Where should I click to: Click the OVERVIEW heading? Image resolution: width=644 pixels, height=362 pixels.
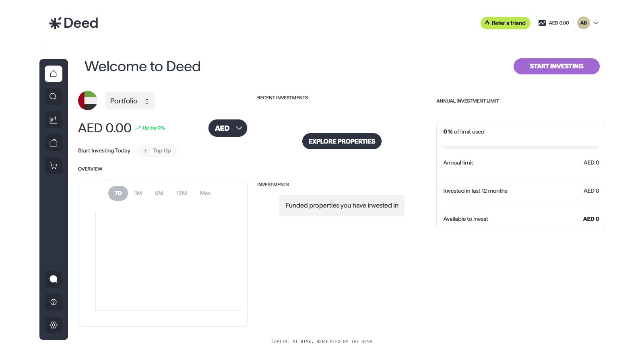[90, 169]
